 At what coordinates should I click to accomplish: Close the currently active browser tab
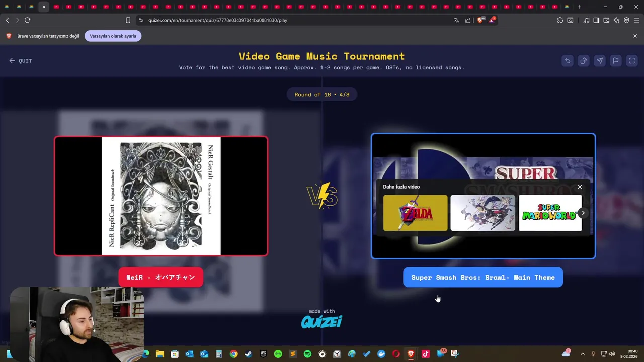(44, 7)
